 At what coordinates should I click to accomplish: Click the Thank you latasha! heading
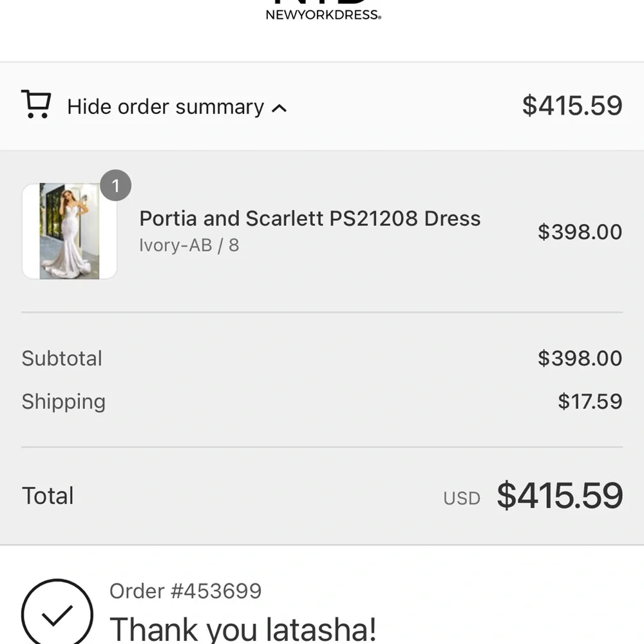(x=243, y=629)
